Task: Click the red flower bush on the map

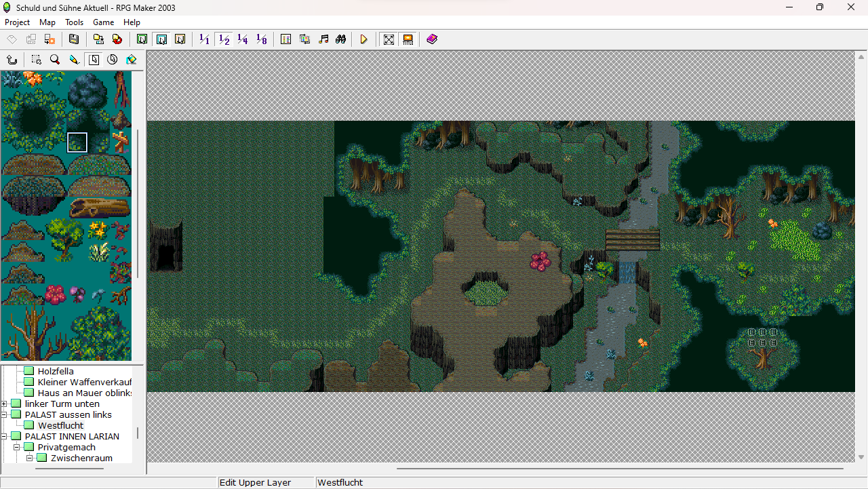Action: tap(540, 261)
